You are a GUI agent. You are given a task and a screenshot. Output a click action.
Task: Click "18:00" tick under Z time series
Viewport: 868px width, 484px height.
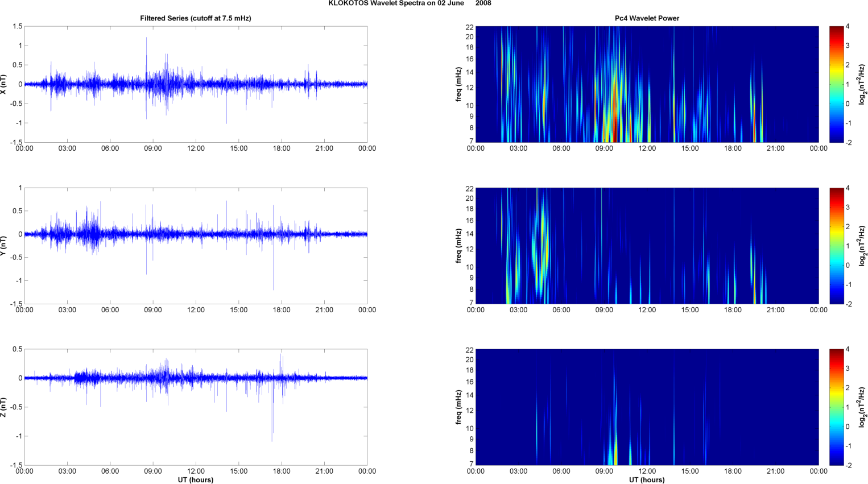(282, 471)
